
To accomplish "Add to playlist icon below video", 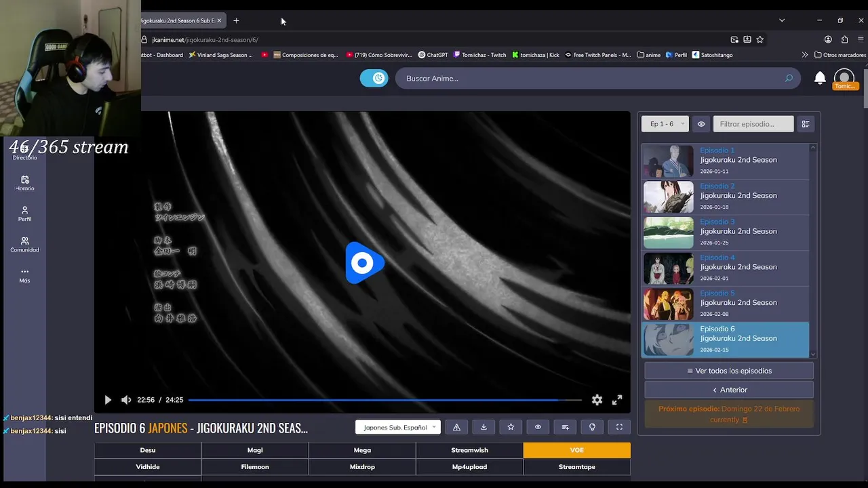I will 565,427.
